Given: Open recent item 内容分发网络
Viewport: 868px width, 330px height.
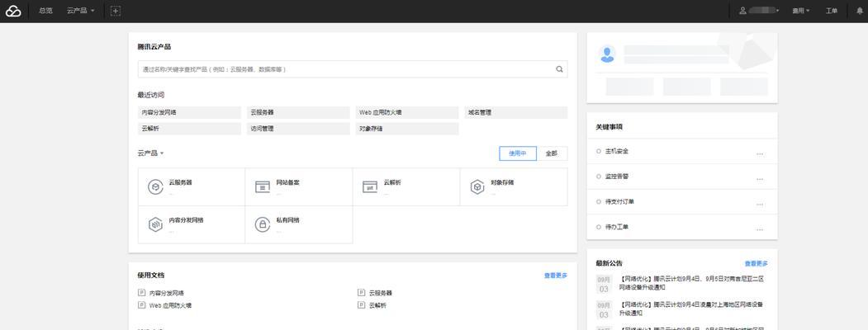Looking at the screenshot, I should coord(189,112).
